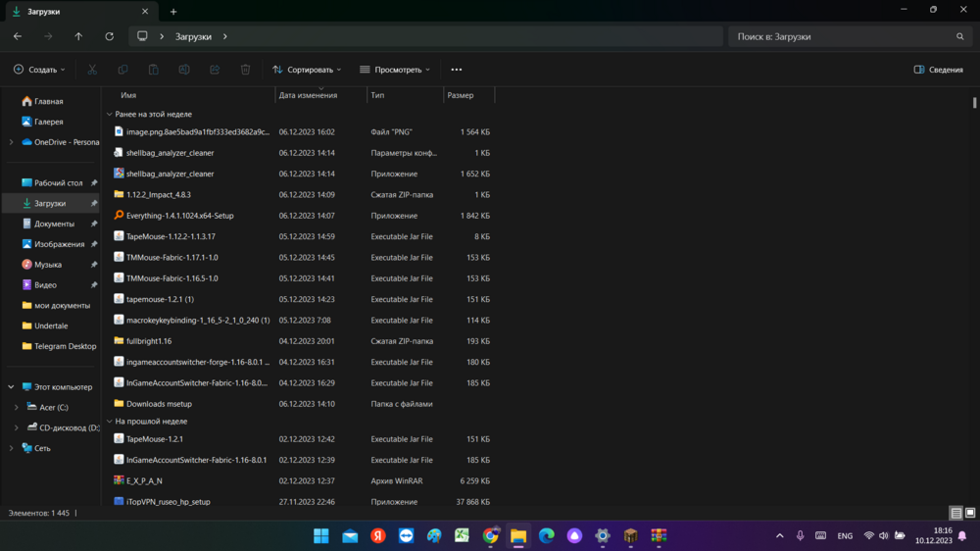Collapse Этот компьютер tree node
The height and width of the screenshot is (551, 980).
point(11,387)
